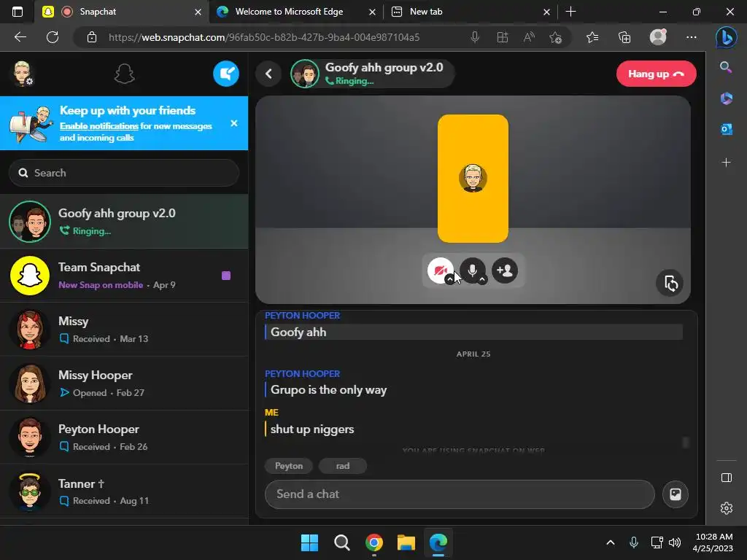
Task: Open Collections in Edge toolbar
Action: point(624,37)
